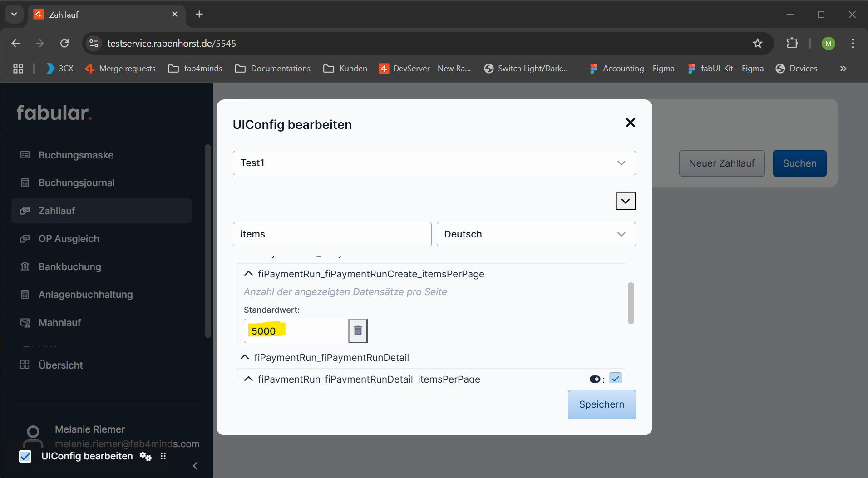Screen dimensions: 868x478
Task: Go to Buchungsjournal in the sidebar
Action: [76, 183]
